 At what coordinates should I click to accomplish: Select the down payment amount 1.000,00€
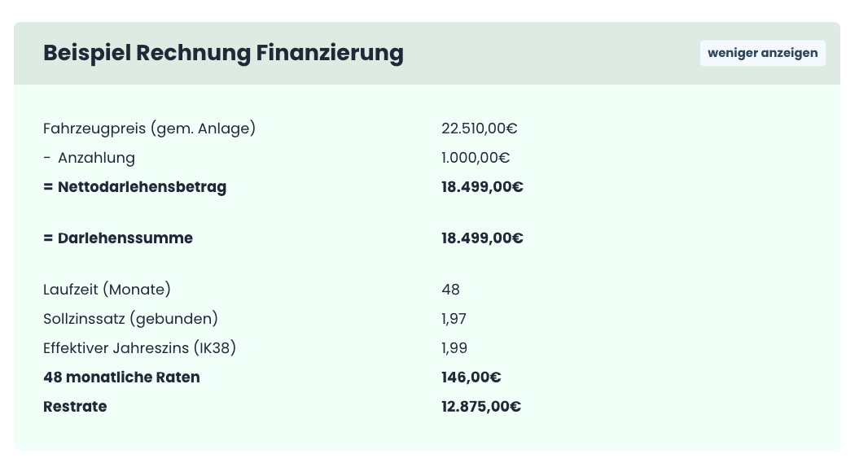(476, 158)
